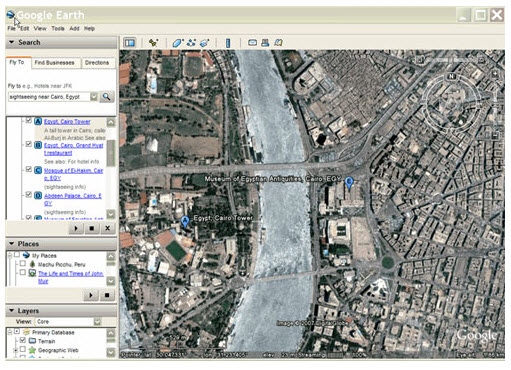Collapse the My Places tree node
The width and height of the screenshot is (511, 370).
[x=10, y=256]
